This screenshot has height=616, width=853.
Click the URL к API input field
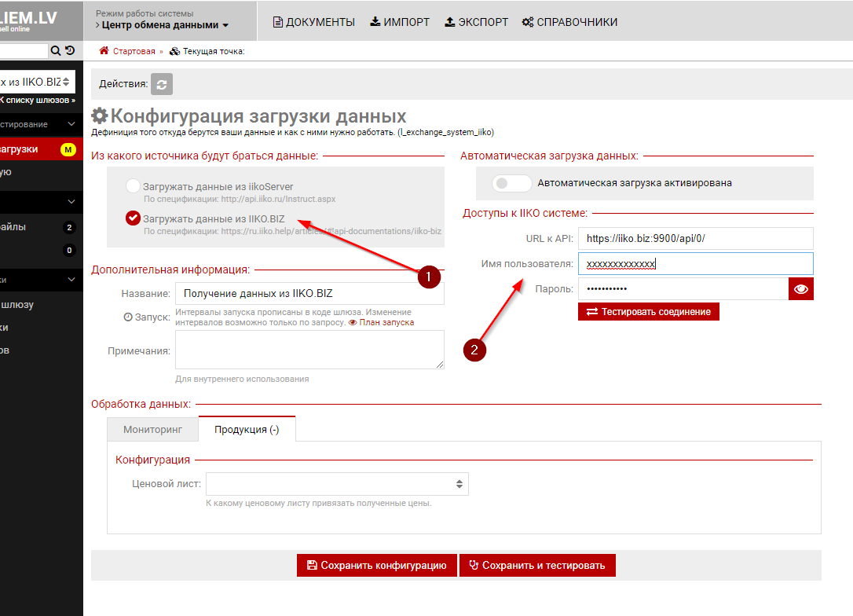pyautogui.click(x=695, y=238)
